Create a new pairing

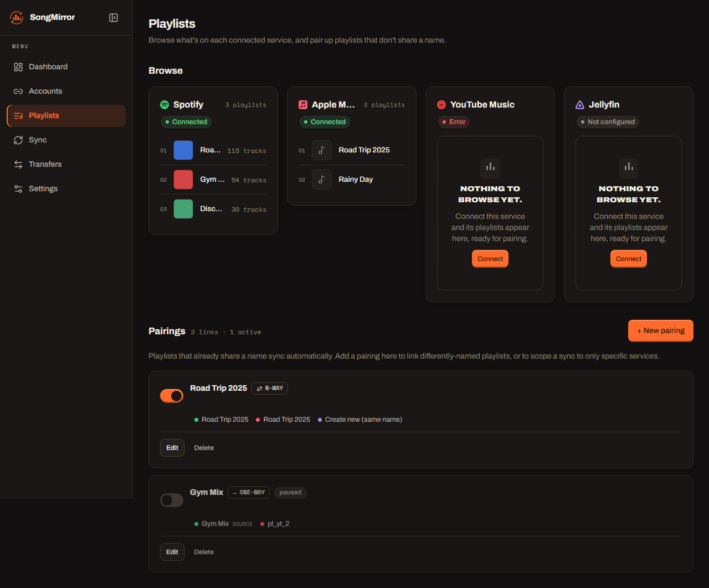point(661,330)
